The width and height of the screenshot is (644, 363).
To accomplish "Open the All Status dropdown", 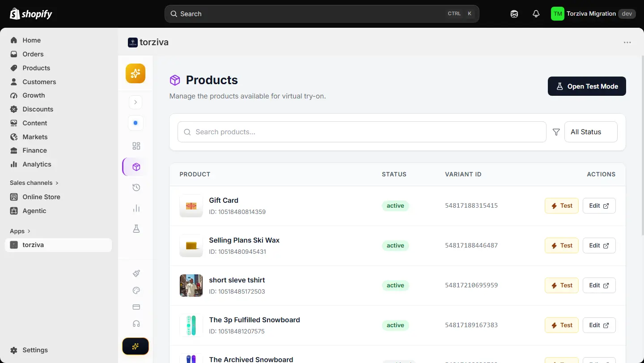I will [x=591, y=132].
